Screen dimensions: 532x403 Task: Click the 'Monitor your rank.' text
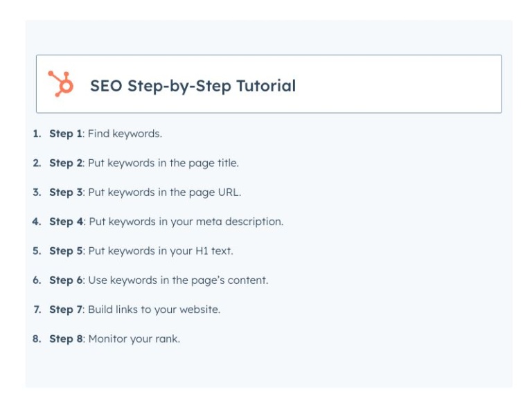134,339
